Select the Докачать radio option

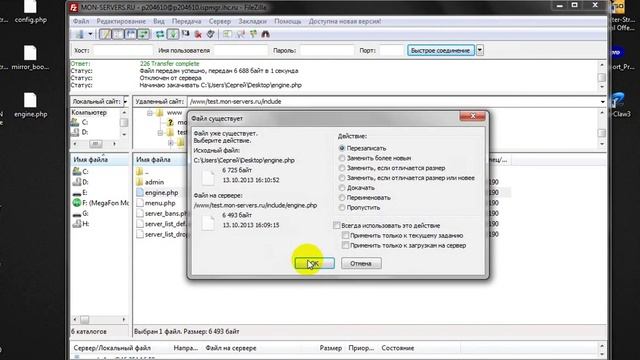(x=357, y=188)
